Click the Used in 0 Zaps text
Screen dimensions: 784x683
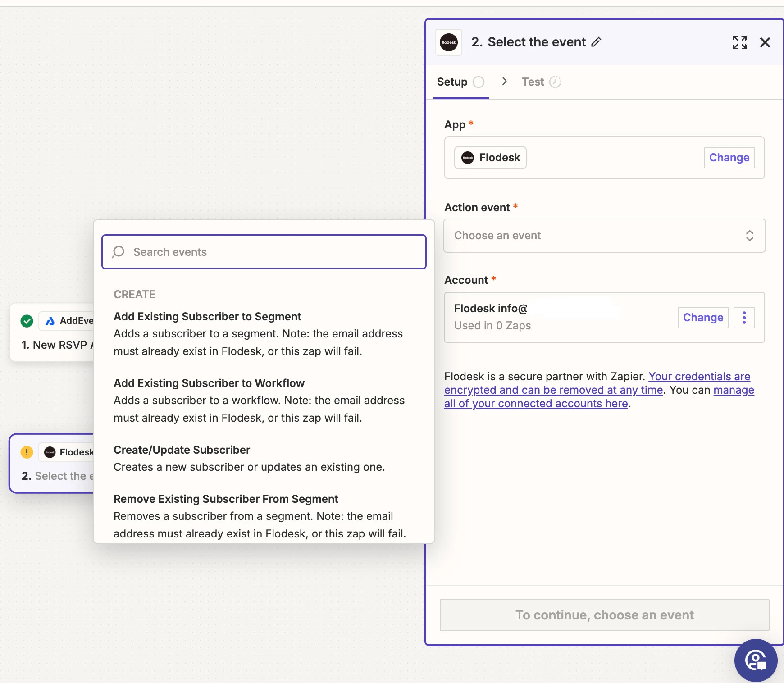coord(492,326)
